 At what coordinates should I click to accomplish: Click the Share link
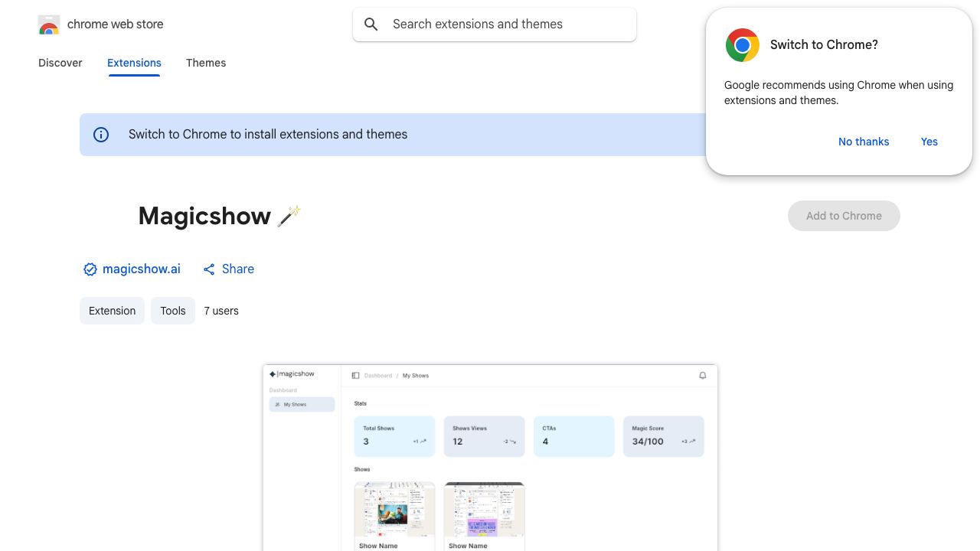[238, 269]
